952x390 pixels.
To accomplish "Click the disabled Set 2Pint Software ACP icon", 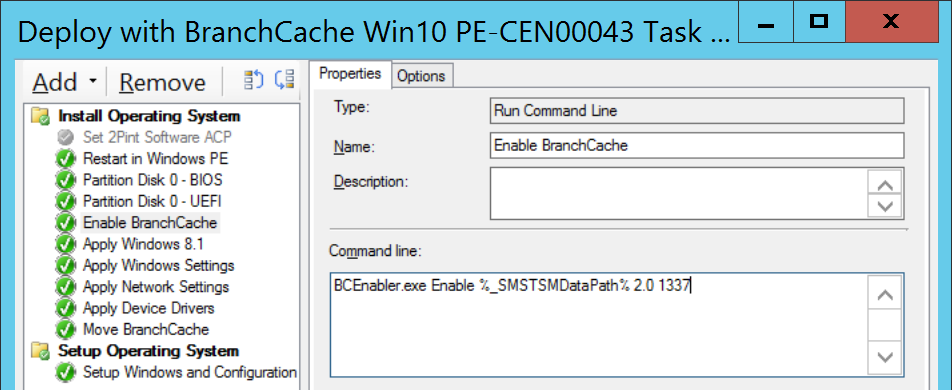I will pyautogui.click(x=65, y=137).
